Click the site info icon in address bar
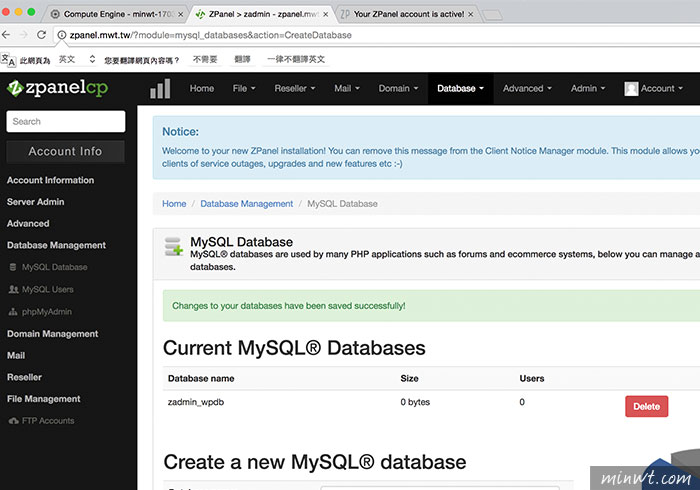Viewport: 700px width, 490px height. pyautogui.click(x=62, y=35)
